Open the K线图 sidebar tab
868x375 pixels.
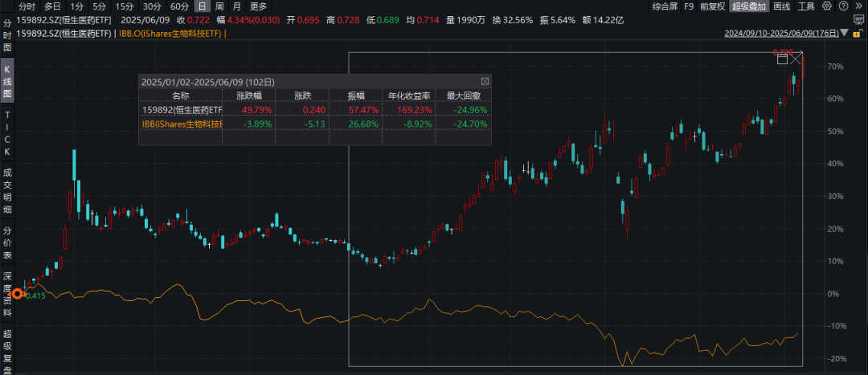[7, 82]
